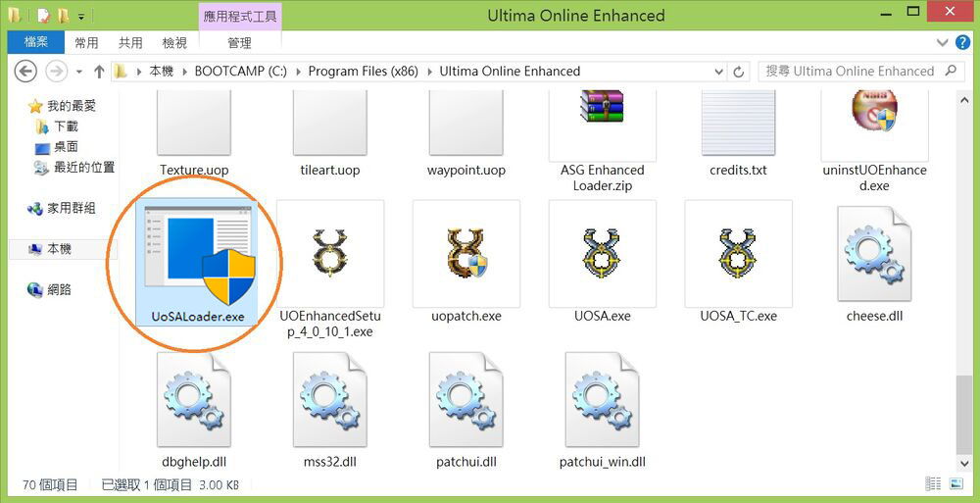Navigate to BOOTCAMP (C:) in address bar
Viewport: 980px width, 503px height.
tap(241, 72)
